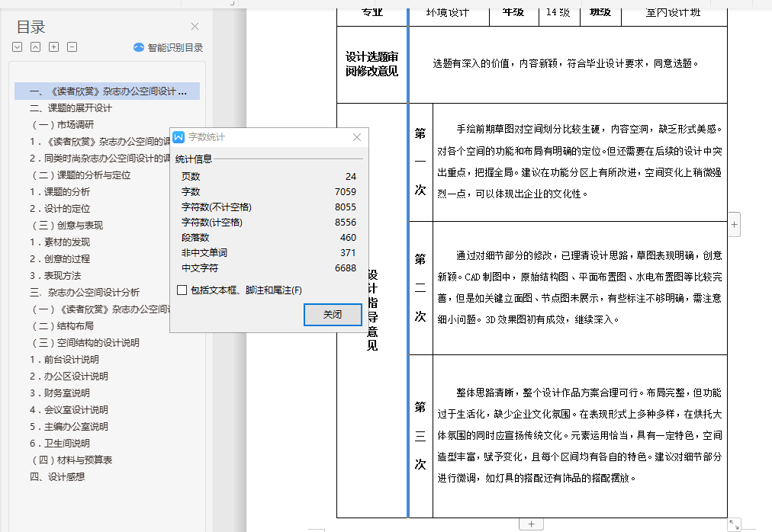Jump to outline item 4．会议室设计说明
This screenshot has width=772, height=532.
[69, 409]
